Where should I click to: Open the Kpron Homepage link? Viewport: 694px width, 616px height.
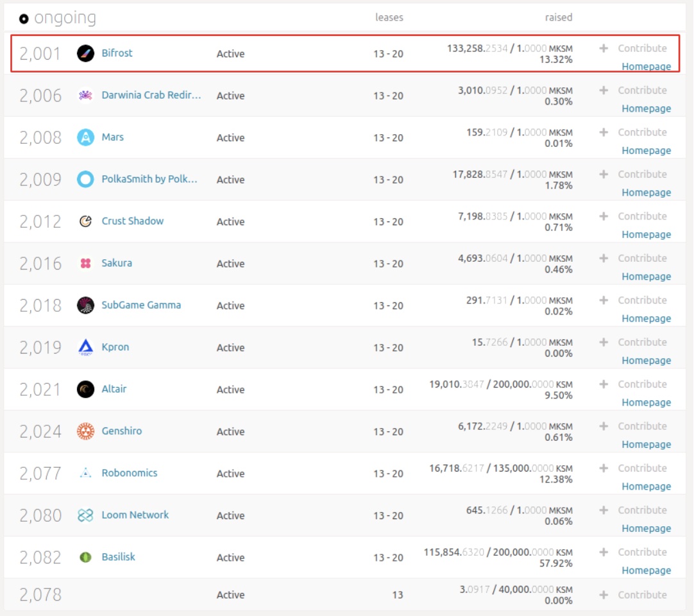[x=646, y=361]
